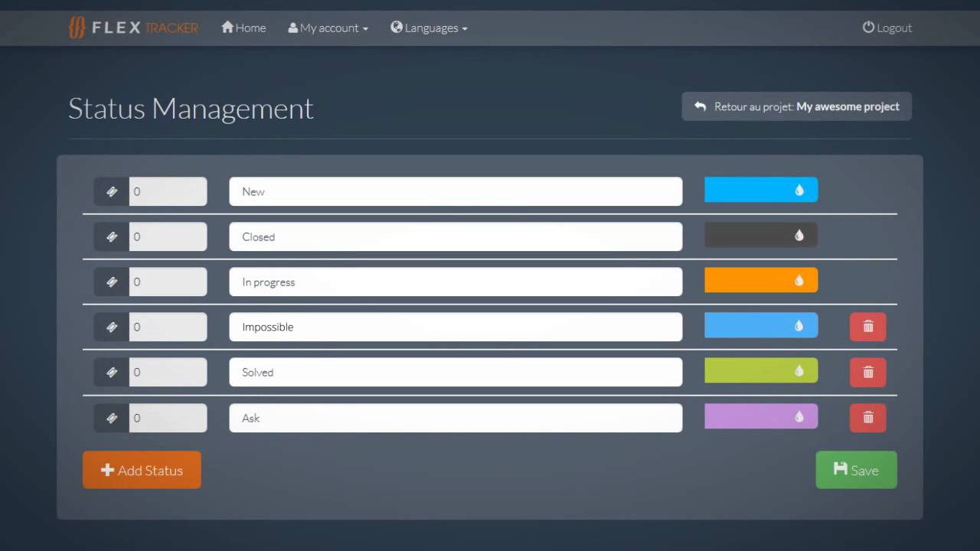Image resolution: width=980 pixels, height=551 pixels.
Task: Focus the number field in Closed row
Action: 168,236
